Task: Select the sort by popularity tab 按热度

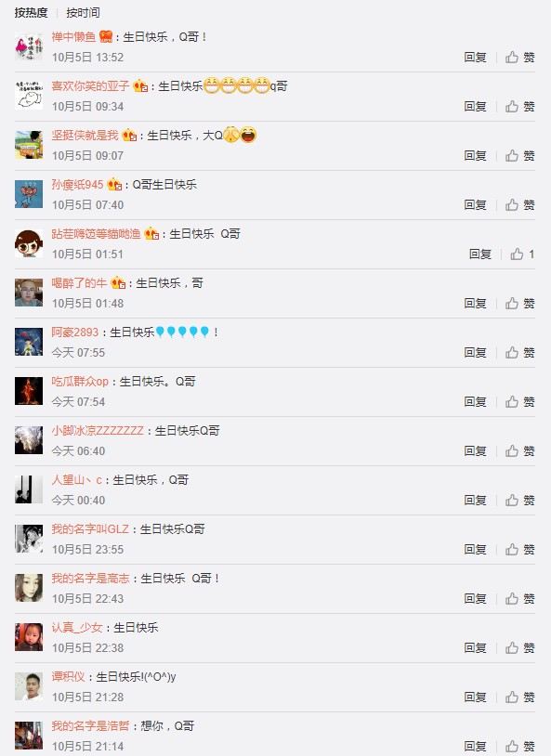Action: (31, 13)
